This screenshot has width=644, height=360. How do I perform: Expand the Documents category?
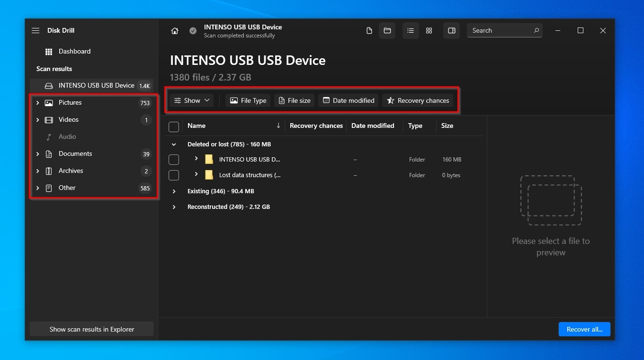[x=37, y=154]
